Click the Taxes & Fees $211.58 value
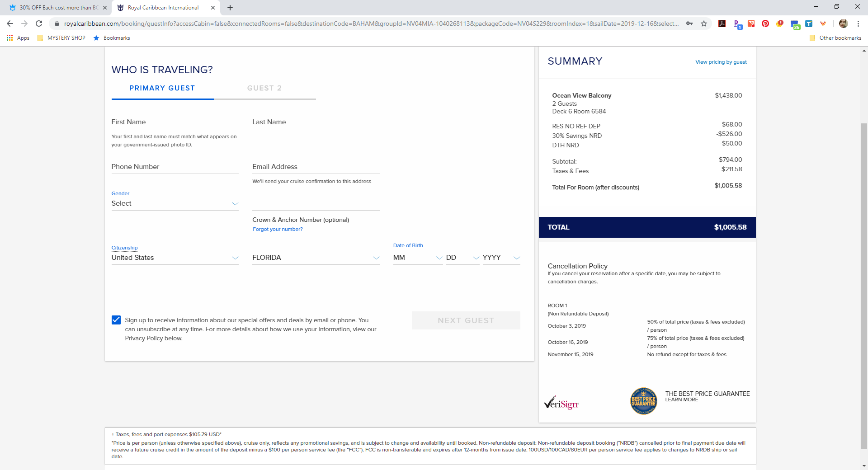868x470 pixels. pyautogui.click(x=731, y=169)
